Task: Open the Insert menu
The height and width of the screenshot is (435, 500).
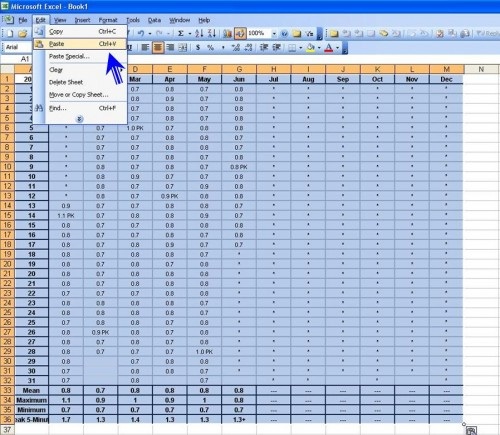Action: pyautogui.click(x=82, y=20)
